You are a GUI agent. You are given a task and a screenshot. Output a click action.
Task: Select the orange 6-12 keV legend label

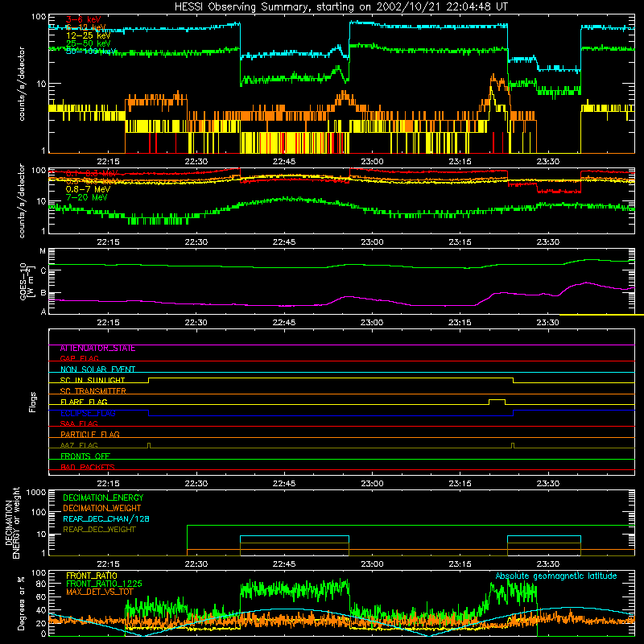85,27
